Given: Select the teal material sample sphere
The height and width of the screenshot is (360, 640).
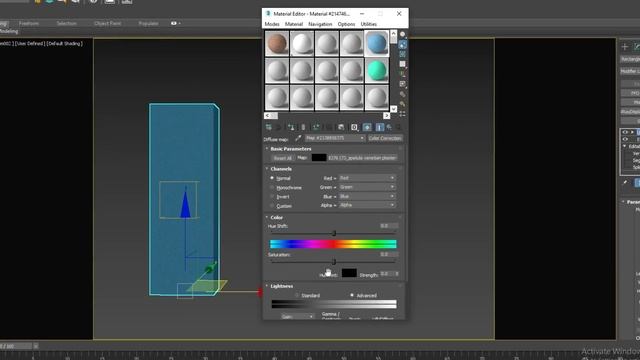Looking at the screenshot, I should (x=376, y=70).
